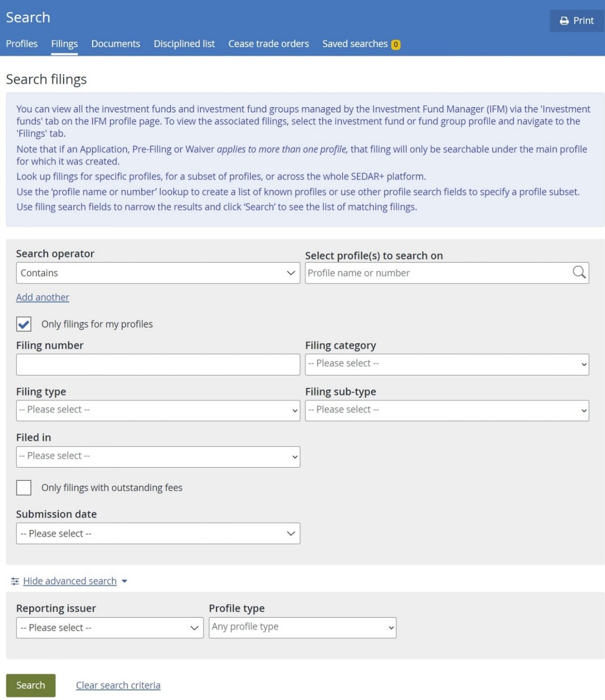Click the Clear search criteria link
Image resolution: width=605 pixels, height=700 pixels.
[x=118, y=685]
